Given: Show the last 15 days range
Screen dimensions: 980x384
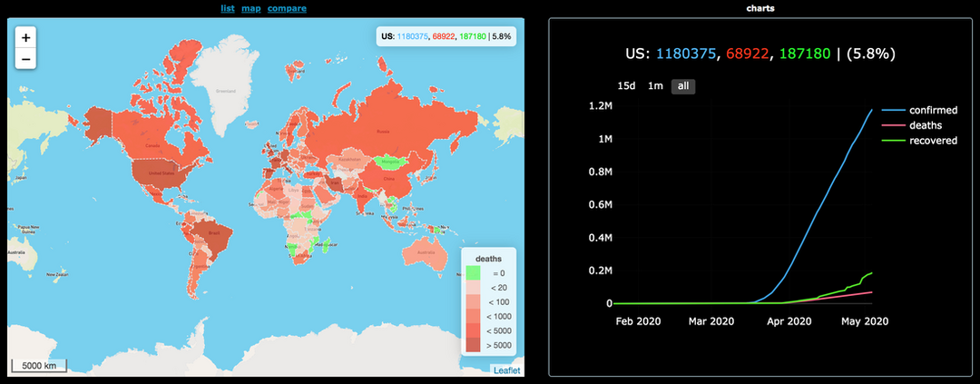Looking at the screenshot, I should [626, 86].
